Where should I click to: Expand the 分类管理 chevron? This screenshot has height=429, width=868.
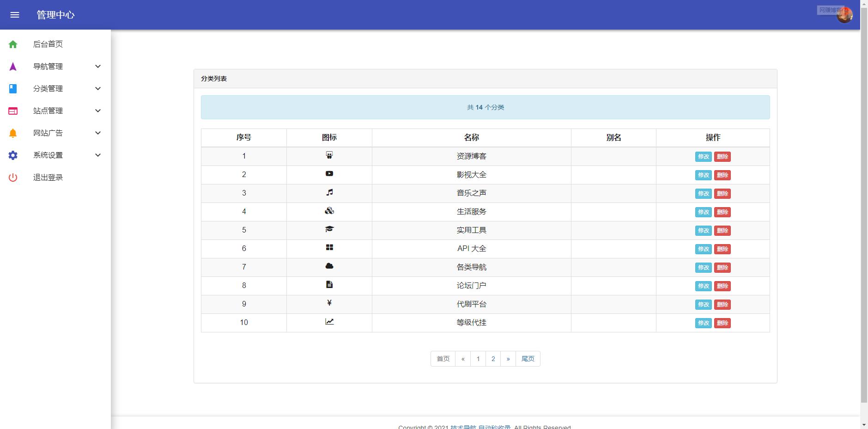tap(98, 89)
